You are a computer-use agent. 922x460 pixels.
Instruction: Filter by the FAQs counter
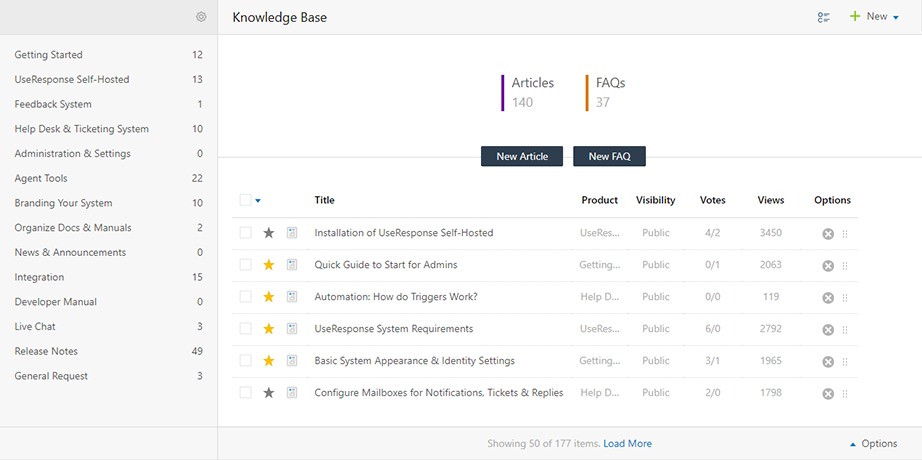coord(606,92)
